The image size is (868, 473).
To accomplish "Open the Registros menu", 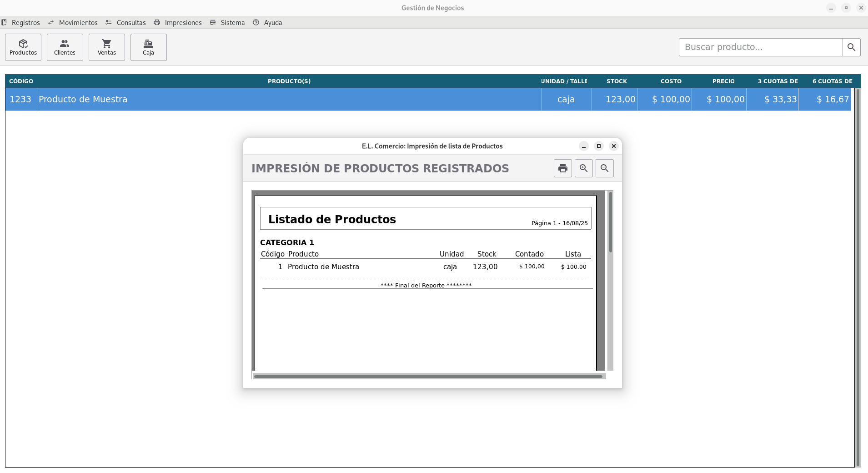I will 25,23.
